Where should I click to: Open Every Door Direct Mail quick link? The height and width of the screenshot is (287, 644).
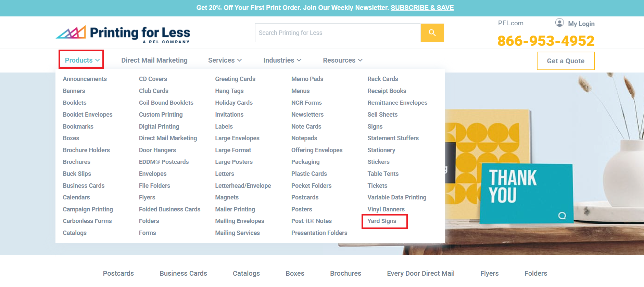tap(421, 273)
